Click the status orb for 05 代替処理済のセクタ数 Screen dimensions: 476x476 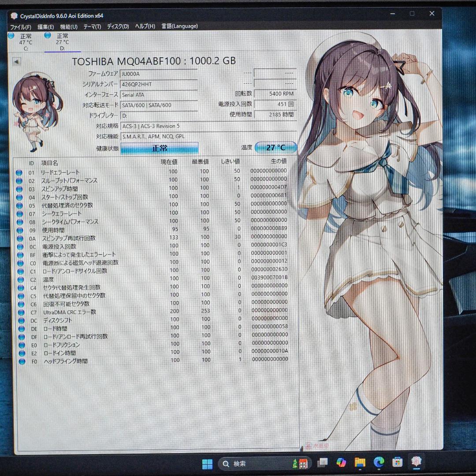[x=20, y=205]
